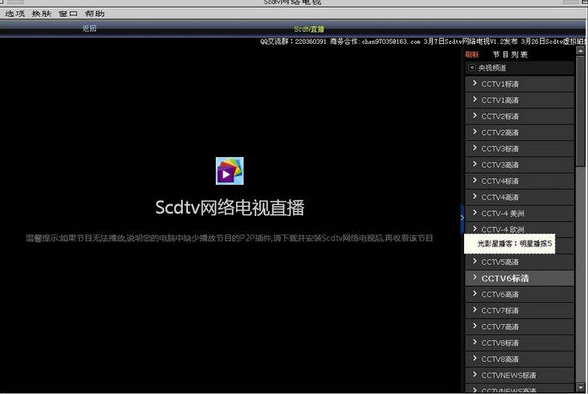Viewport: 588px width, 394px height.
Task: Select the CCTV1高清 channel
Action: click(x=520, y=100)
